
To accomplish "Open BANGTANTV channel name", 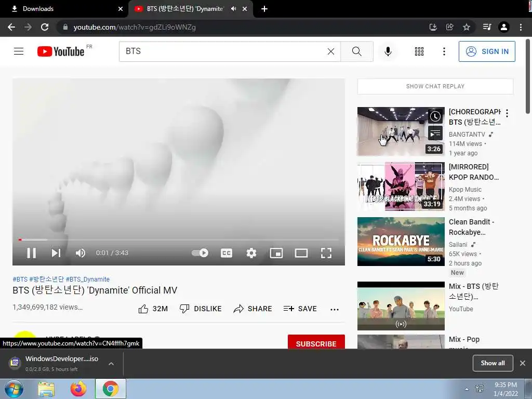I will [467, 135].
